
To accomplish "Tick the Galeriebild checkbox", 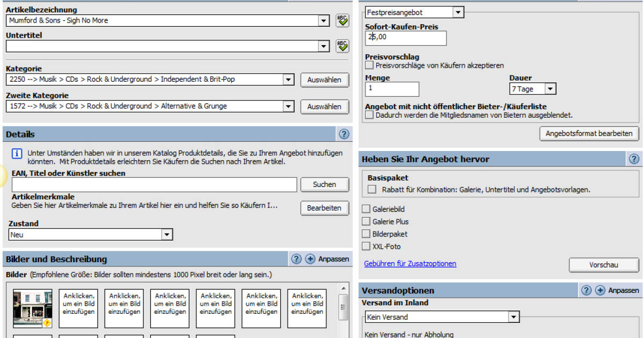I will [x=366, y=209].
